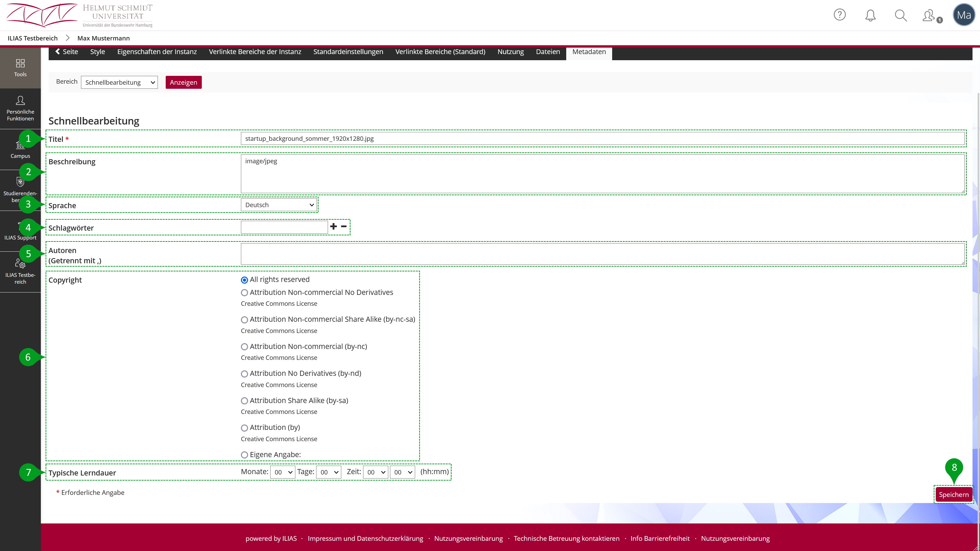Screen dimensions: 980x551
Task: Click the minus icon next to Schlagwörter
Action: pyautogui.click(x=344, y=226)
